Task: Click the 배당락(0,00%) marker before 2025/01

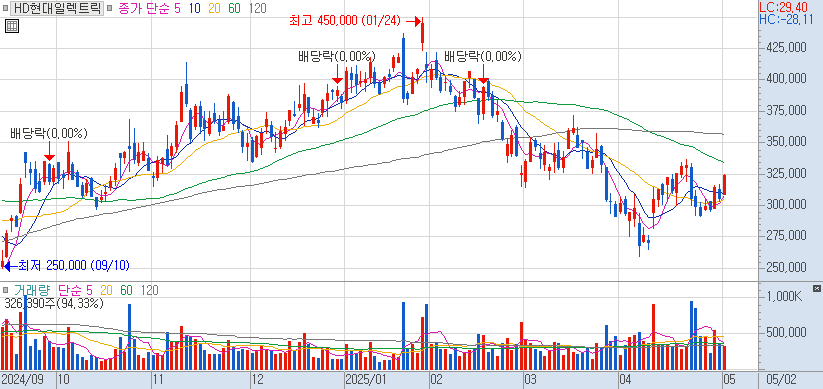Action: tap(336, 56)
